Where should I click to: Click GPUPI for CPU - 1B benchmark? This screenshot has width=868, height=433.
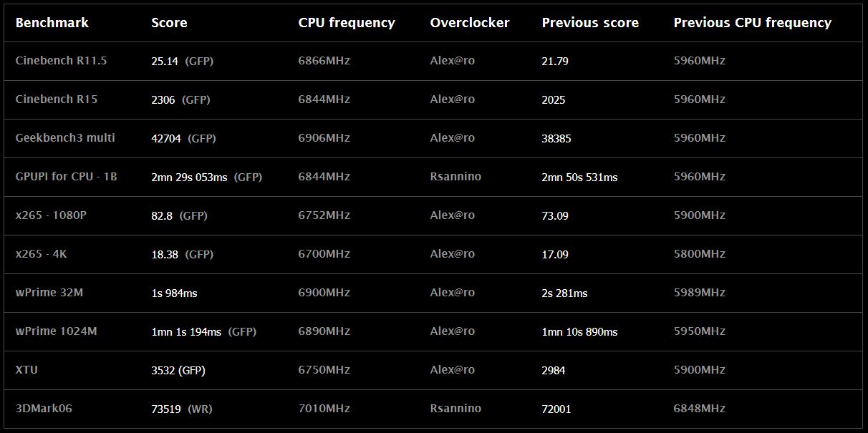pyautogui.click(x=66, y=177)
